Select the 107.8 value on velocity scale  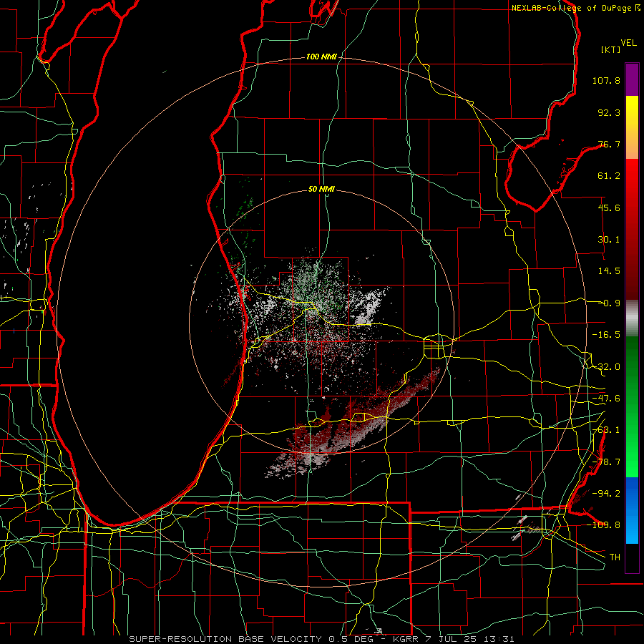point(606,80)
